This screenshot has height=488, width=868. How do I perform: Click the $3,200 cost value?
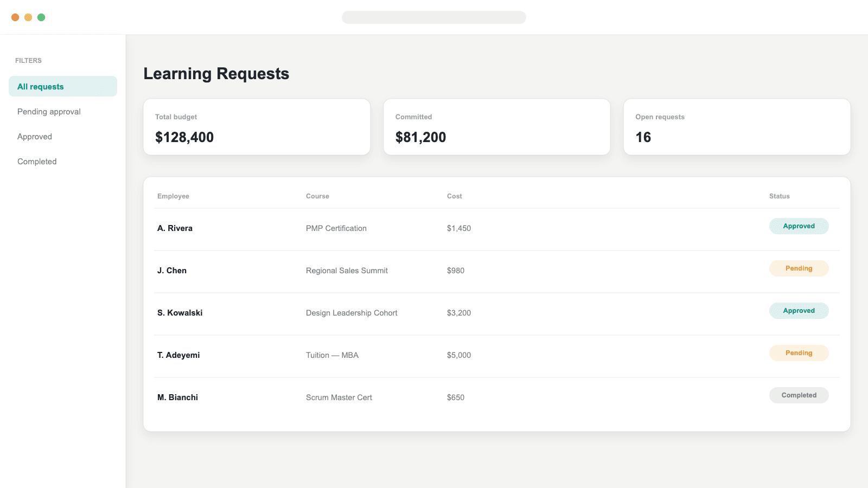(x=459, y=313)
